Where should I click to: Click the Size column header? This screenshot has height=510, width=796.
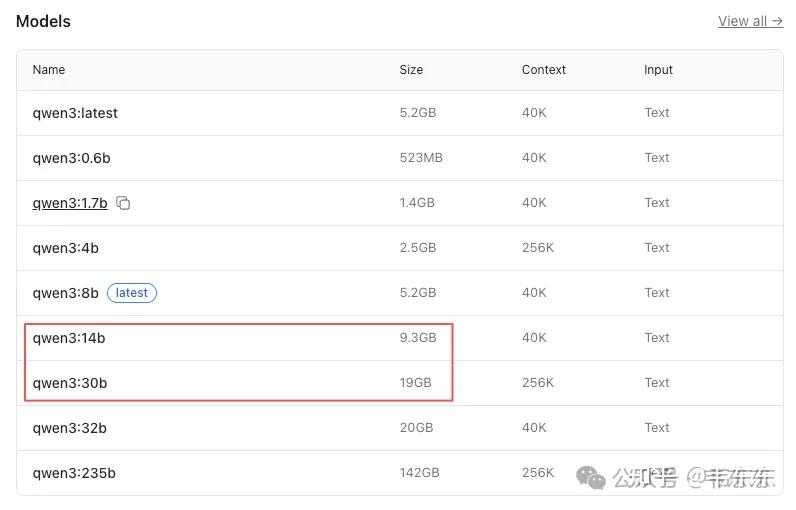[411, 70]
